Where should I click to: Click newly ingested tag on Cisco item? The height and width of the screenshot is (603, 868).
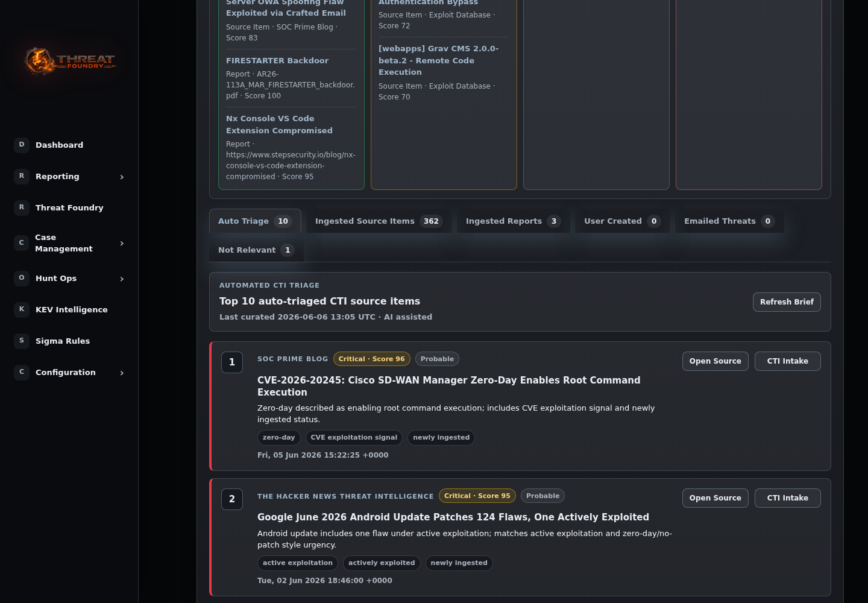pos(441,438)
